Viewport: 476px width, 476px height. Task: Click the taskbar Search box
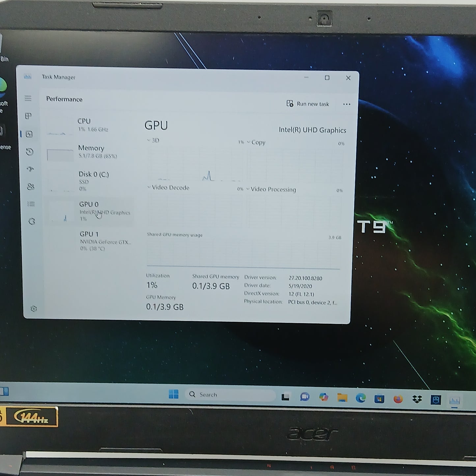231,395
